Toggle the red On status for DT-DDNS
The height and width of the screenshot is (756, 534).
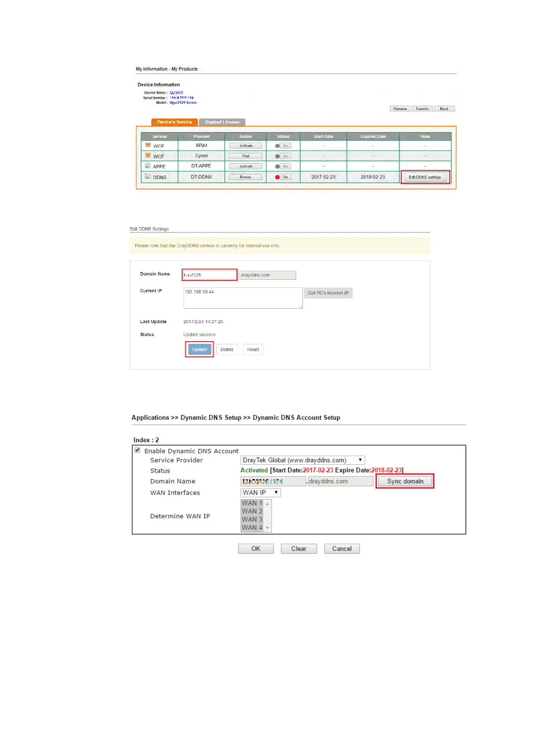click(x=283, y=177)
